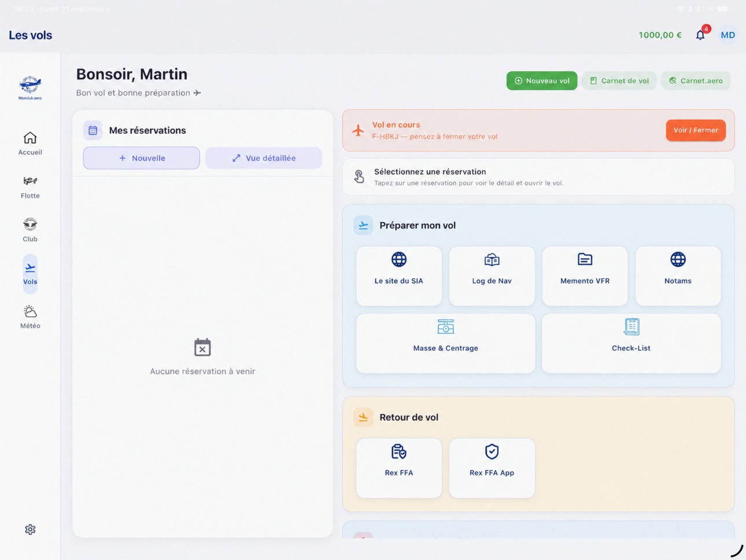Open Masse & Centrage tool
The image size is (746, 560).
(445, 343)
